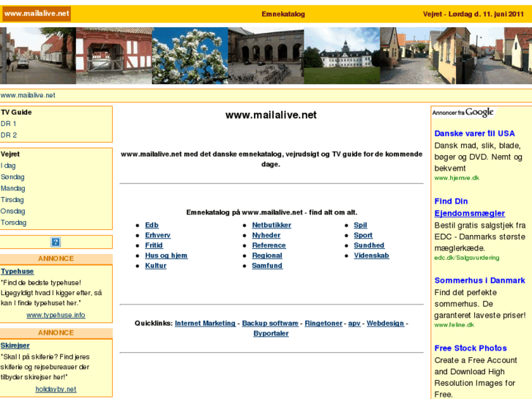Screen dimensions: 532x399
Task: Follow the Internet Marketing quicklink
Action: point(206,324)
